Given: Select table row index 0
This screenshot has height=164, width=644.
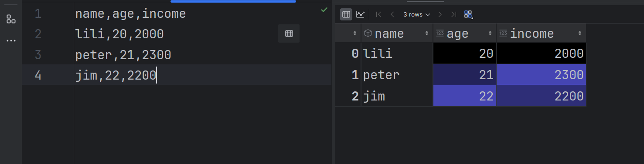Looking at the screenshot, I should point(348,54).
